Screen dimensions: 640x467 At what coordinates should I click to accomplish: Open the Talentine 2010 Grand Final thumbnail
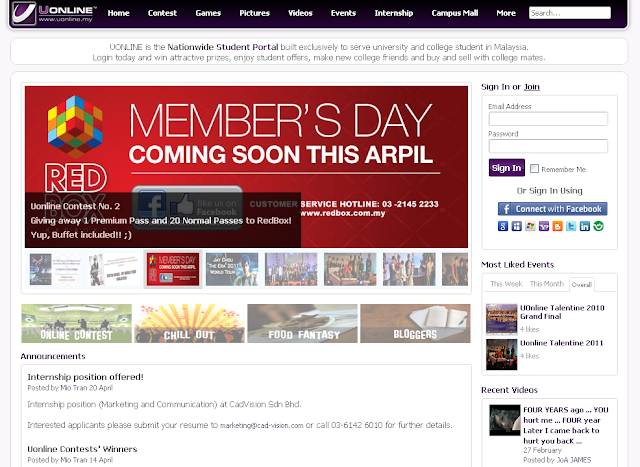(501, 319)
